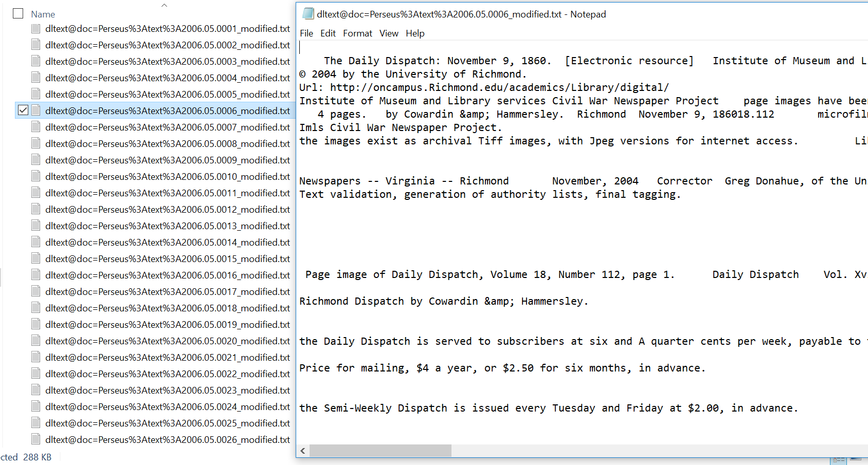Click 'the Daily Dispatch is served to subscribers' line
Viewport: 868px width, 465px height.
(584, 341)
